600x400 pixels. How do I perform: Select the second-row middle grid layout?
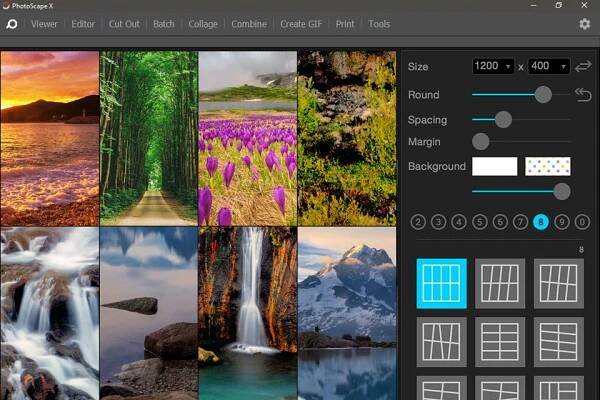coord(500,341)
